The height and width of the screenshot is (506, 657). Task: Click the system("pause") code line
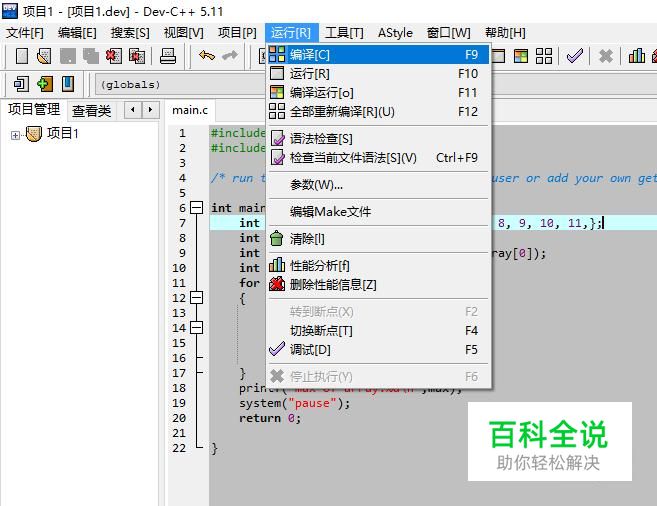click(x=294, y=403)
